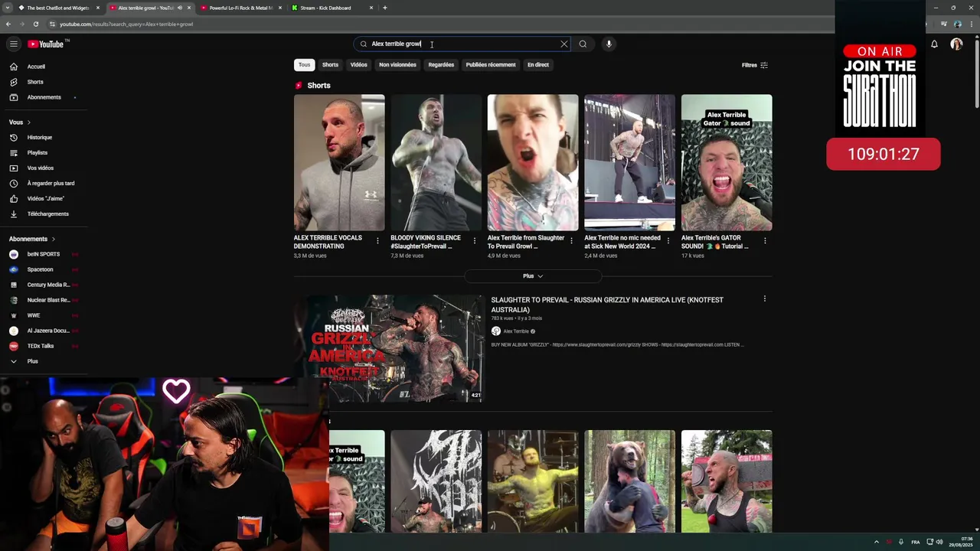980x551 pixels.
Task: Open Chrome's tab search dropdown arrow
Action: (7, 8)
